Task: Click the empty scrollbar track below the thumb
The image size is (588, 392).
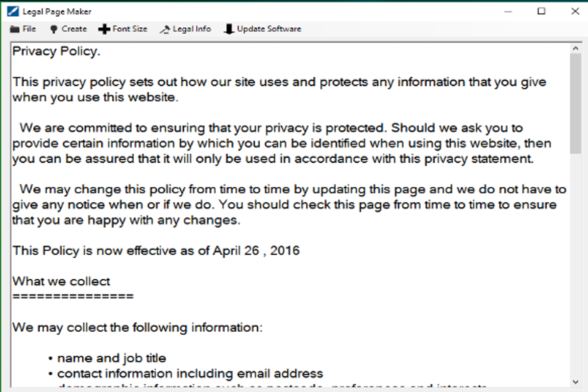Action: click(575, 265)
